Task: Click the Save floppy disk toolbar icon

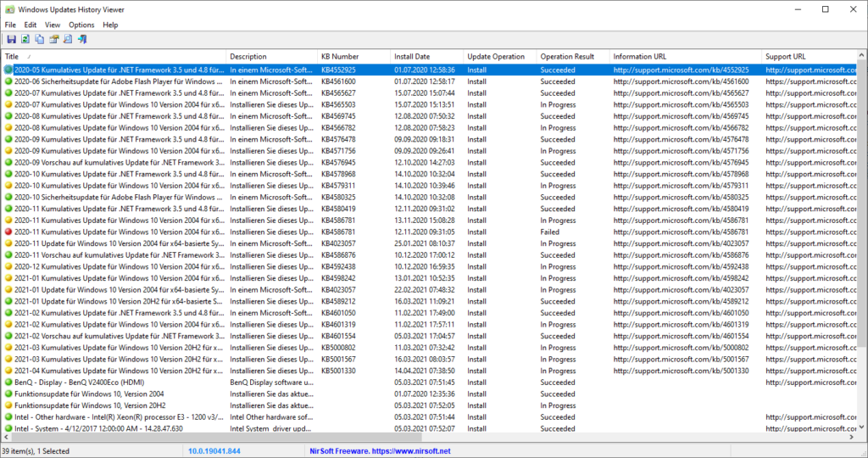Action: point(11,39)
